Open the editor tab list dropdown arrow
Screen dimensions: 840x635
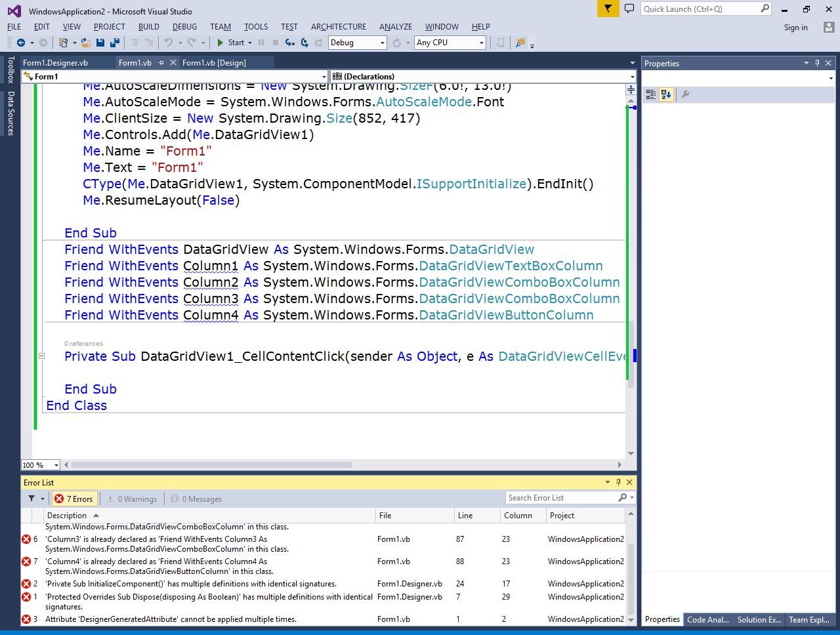tap(632, 63)
